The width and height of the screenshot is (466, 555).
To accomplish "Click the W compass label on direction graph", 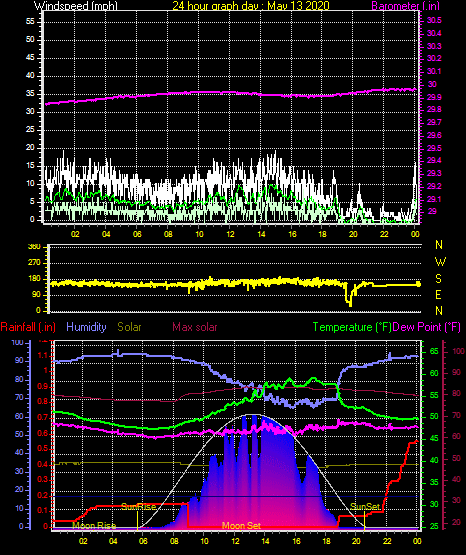I will tap(440, 262).
